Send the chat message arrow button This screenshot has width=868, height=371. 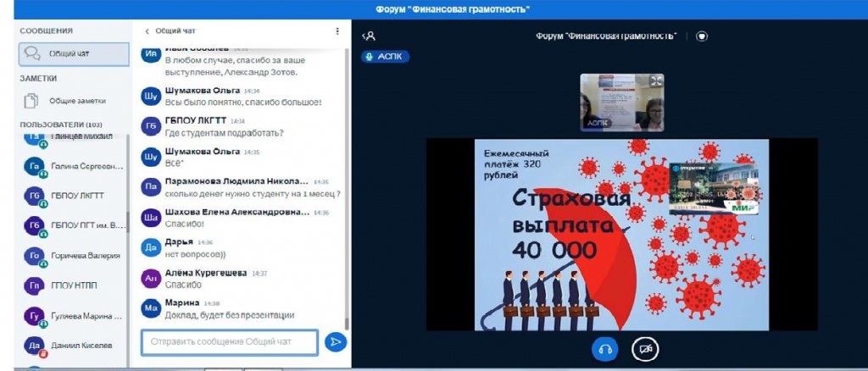(336, 341)
